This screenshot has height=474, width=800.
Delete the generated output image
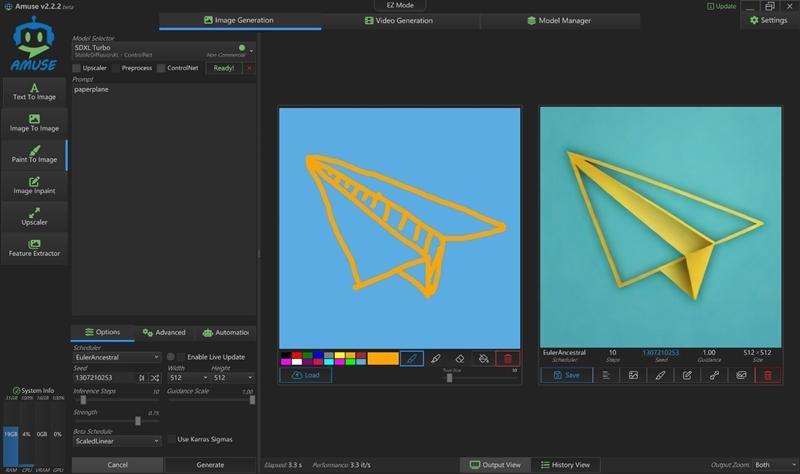(x=768, y=375)
